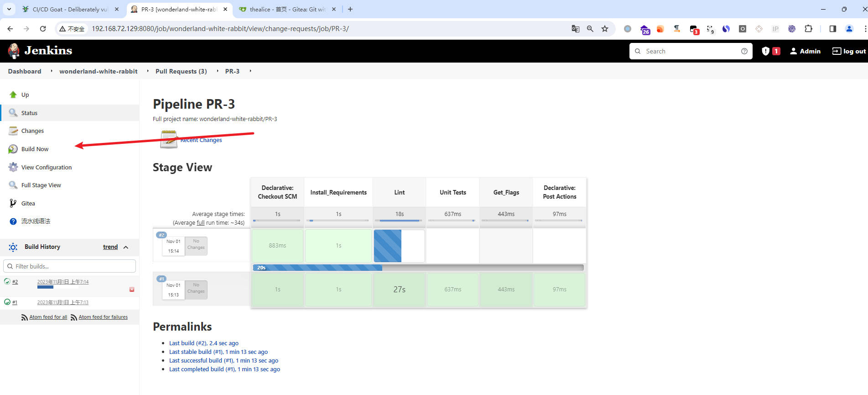Focus the Jenkins Search box
The height and width of the screenshot is (395, 868).
point(691,51)
